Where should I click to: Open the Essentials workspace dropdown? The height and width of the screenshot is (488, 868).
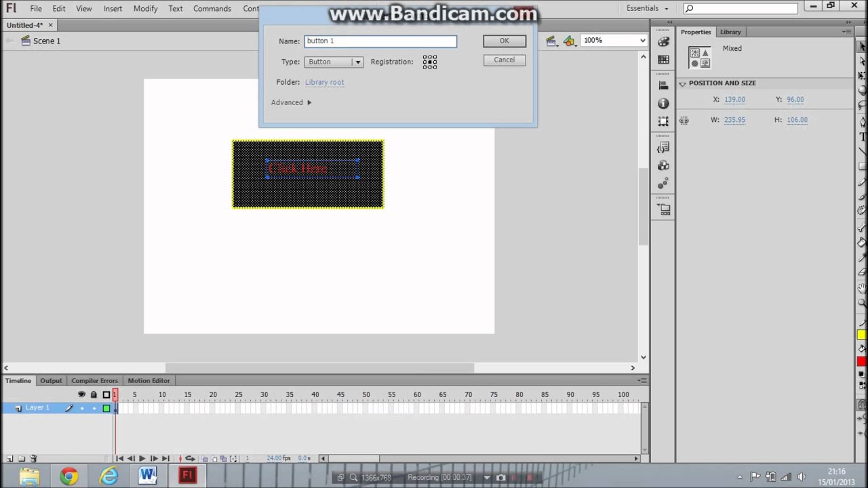pos(647,8)
